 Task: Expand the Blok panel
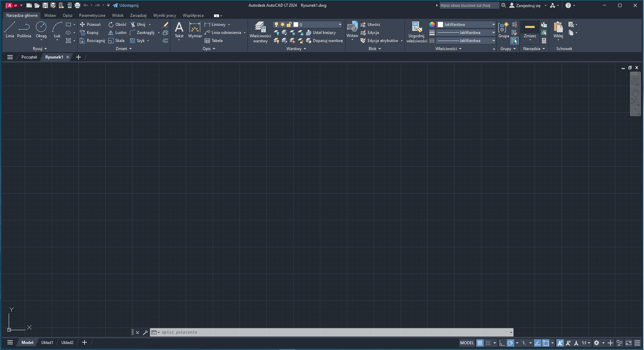375,49
